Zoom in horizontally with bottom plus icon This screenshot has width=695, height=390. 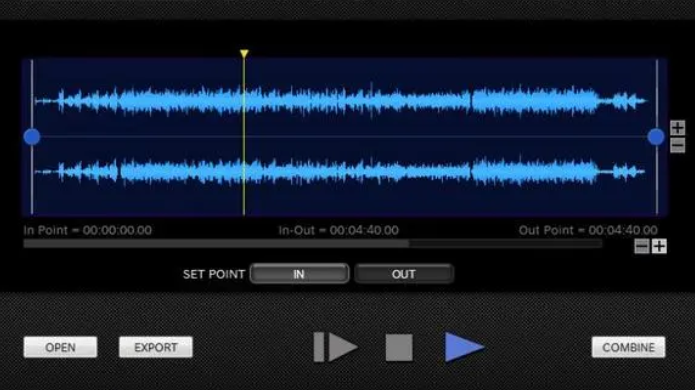click(x=659, y=246)
